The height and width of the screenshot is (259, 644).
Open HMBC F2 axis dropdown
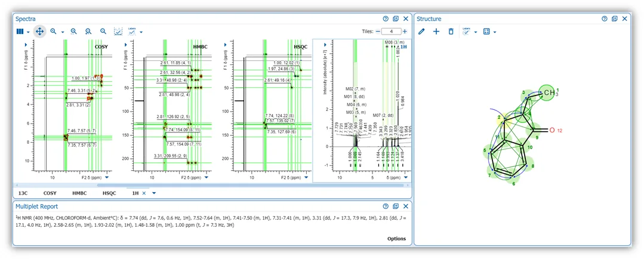206,177
